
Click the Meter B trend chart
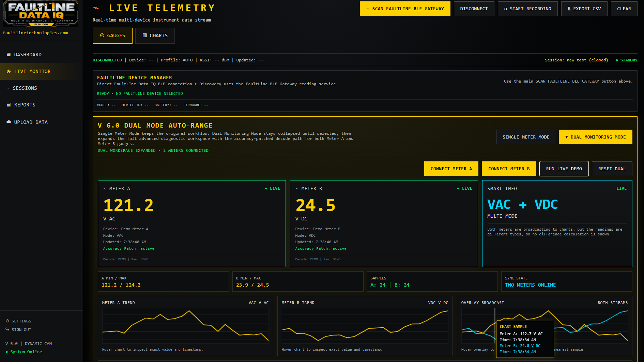(x=365, y=326)
